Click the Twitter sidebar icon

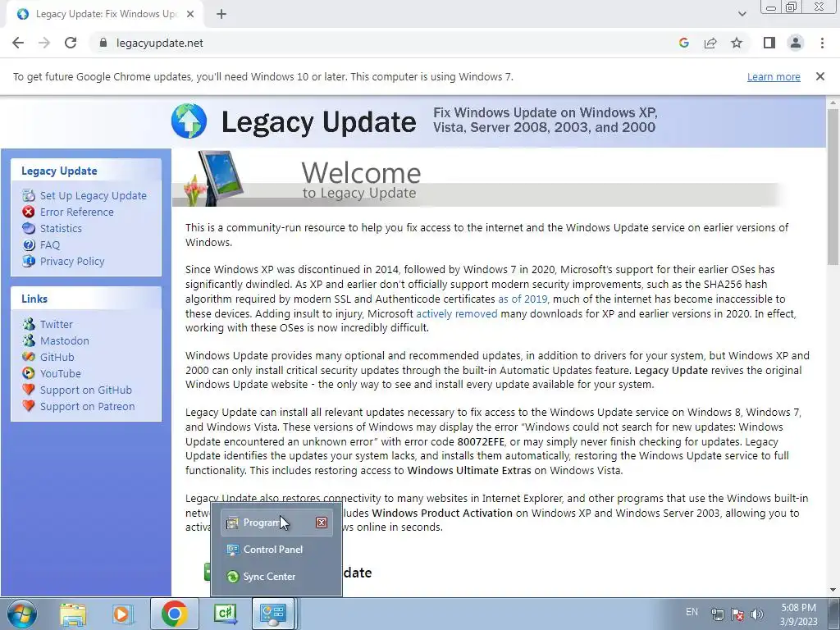pos(29,324)
